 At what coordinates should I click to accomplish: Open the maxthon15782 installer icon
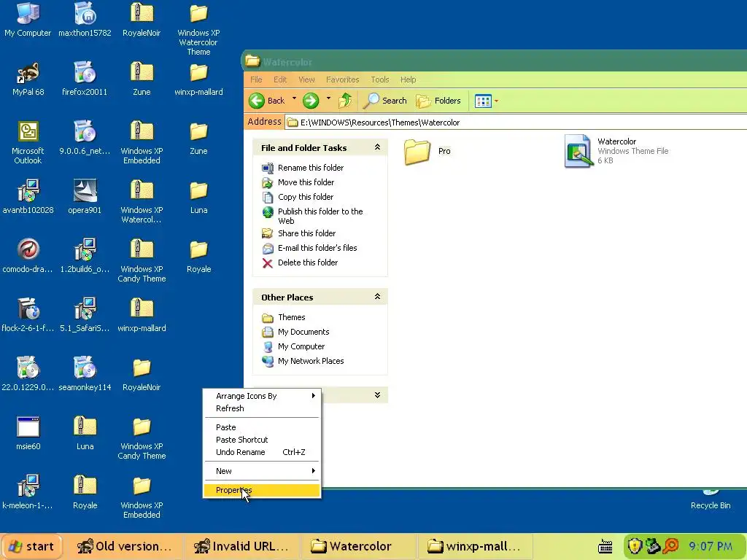click(x=85, y=20)
